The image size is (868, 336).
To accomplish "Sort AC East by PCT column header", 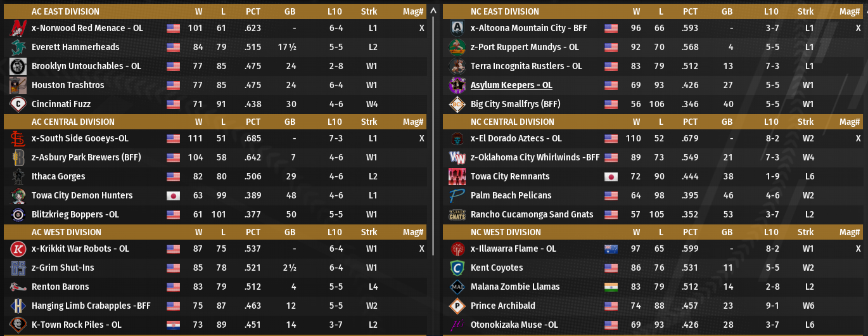I will pyautogui.click(x=253, y=11).
